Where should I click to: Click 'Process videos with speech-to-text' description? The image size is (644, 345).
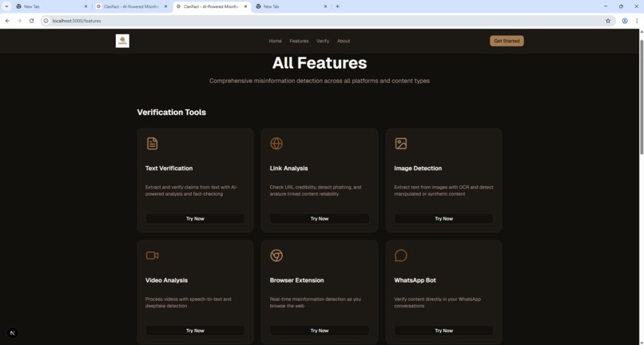(189, 303)
